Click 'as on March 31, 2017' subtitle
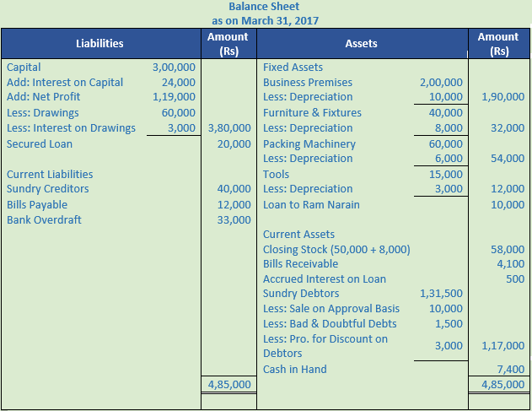 coord(265,21)
